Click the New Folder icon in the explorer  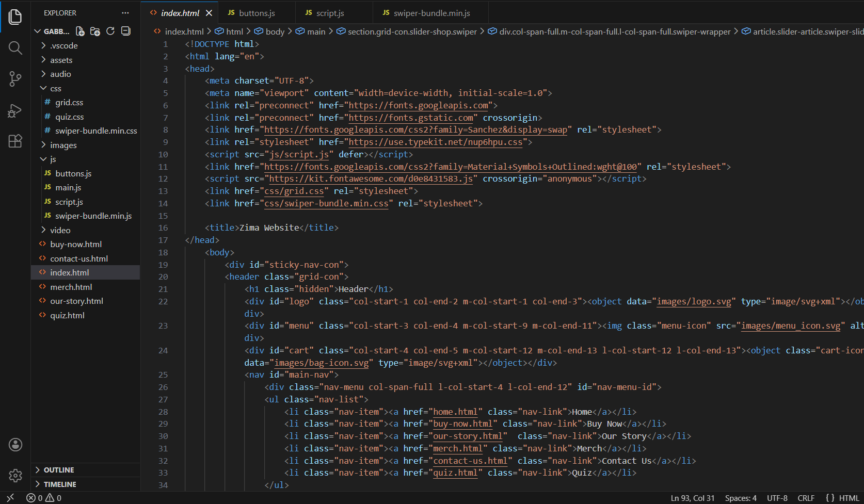click(x=95, y=31)
